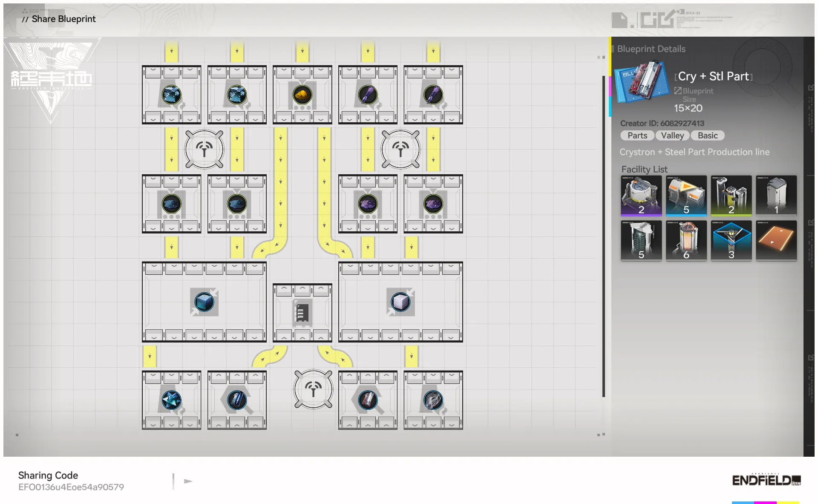Open the blue-bordered facility card showing count 3

coord(731,240)
